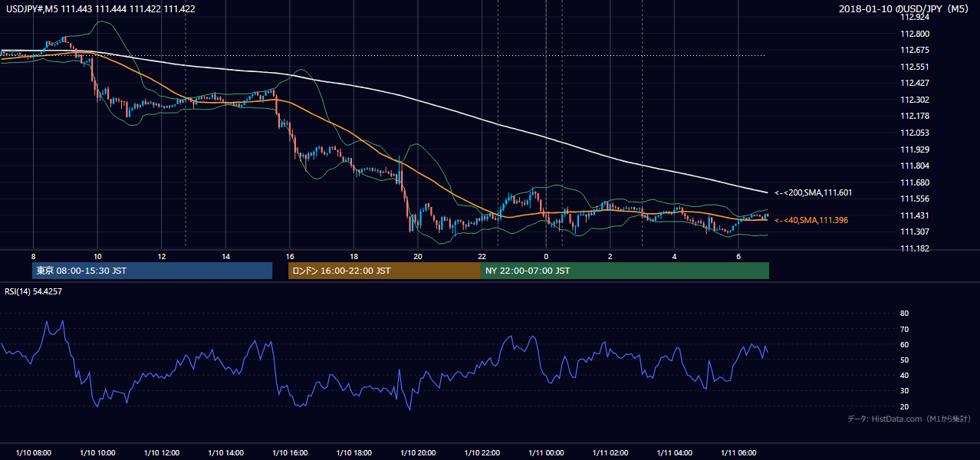Click RSI scale value 30
This screenshot has height=460, width=980.
point(904,391)
